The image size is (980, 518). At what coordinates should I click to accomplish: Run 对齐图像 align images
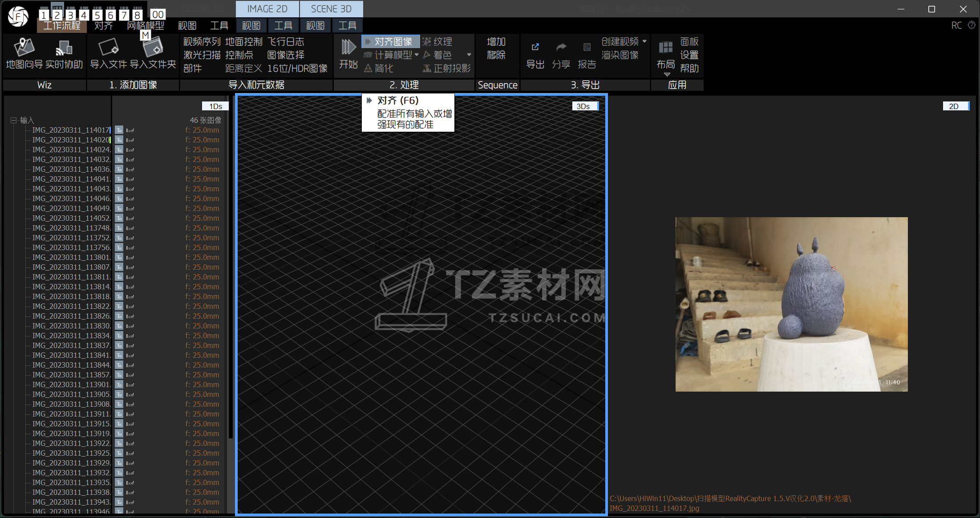point(390,41)
